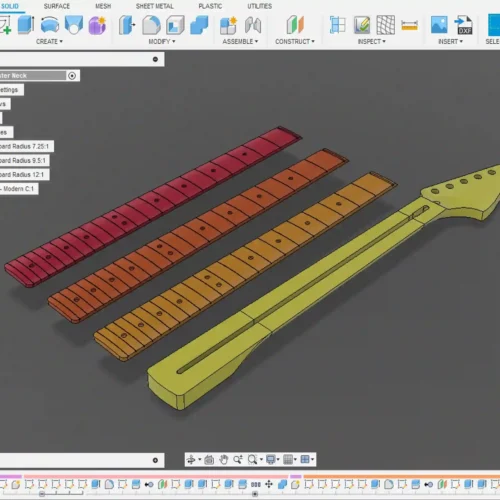Open the CONSTRUCT dropdown menu
Image resolution: width=500 pixels, height=500 pixels.
(x=295, y=41)
